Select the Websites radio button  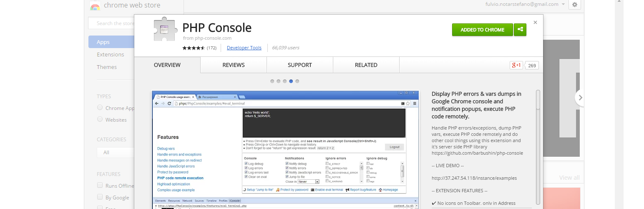click(100, 119)
